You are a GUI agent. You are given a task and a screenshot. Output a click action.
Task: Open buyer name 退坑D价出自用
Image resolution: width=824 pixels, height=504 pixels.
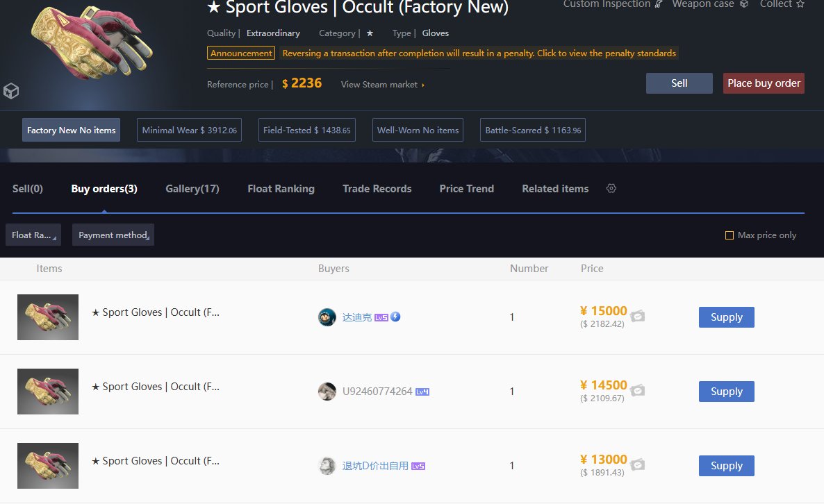(x=375, y=466)
